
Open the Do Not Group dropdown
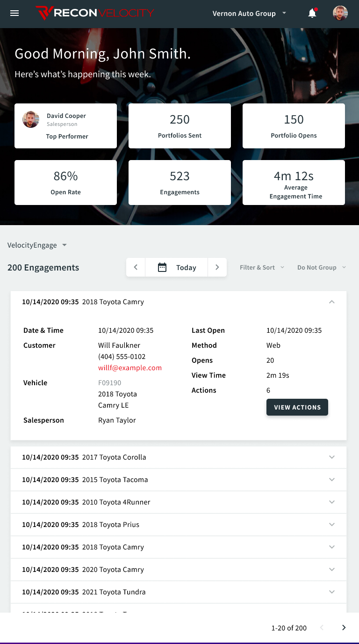pos(322,267)
